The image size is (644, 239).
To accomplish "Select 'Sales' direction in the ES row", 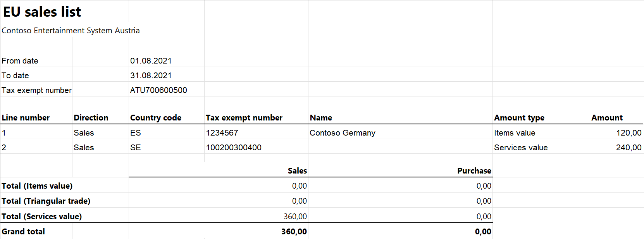I will pyautogui.click(x=84, y=133).
